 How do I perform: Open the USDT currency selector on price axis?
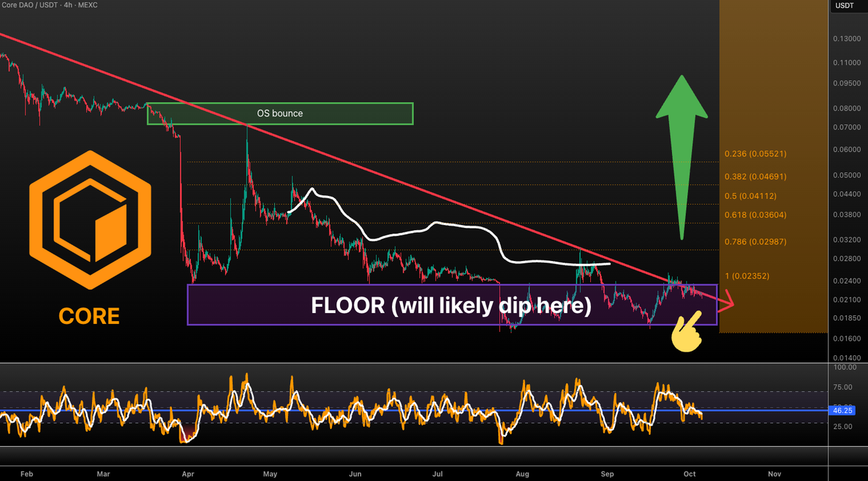[845, 6]
